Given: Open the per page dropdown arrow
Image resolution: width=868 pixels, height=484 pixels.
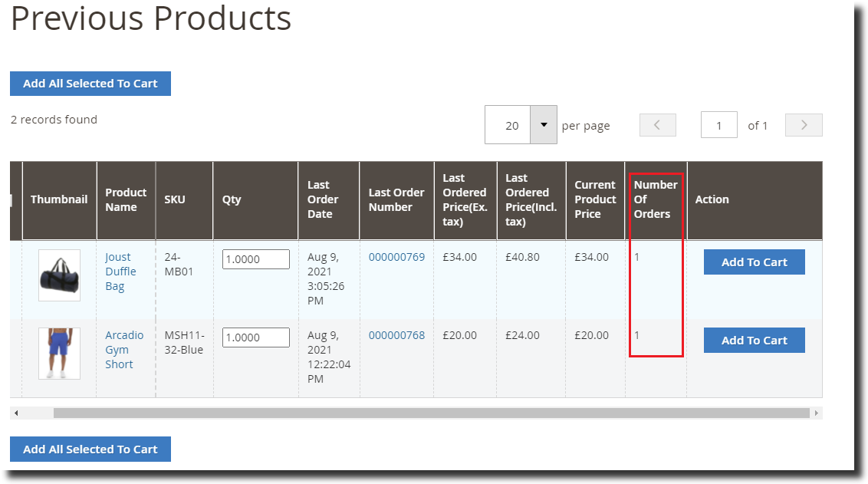Looking at the screenshot, I should (544, 125).
